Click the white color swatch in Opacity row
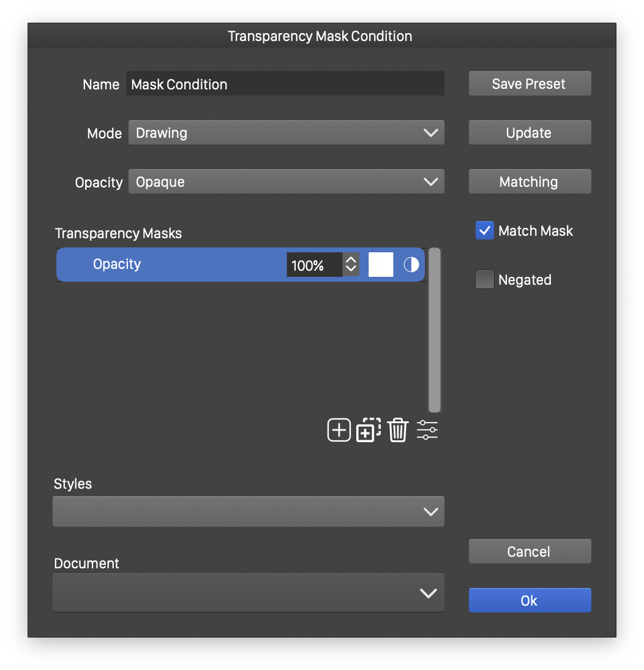The image size is (644, 670). point(381,265)
